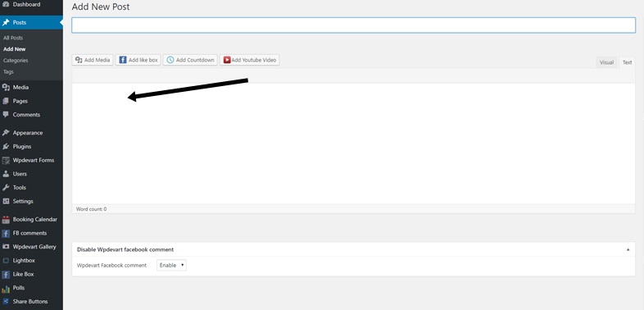Click the Appearance paintbrush icon
Viewport: 644px width, 310px height.
(x=6, y=133)
